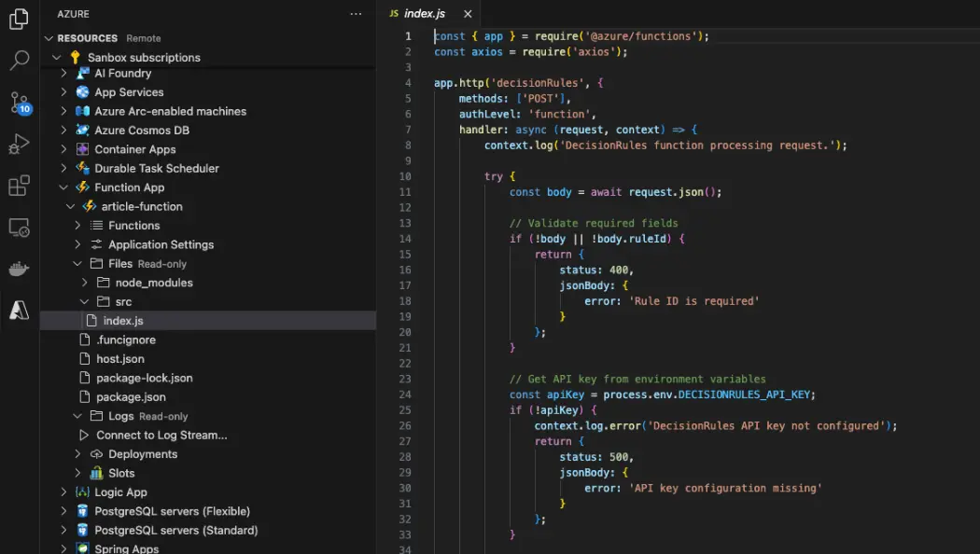The width and height of the screenshot is (980, 554).
Task: Select the Azure view icon
Action: pos(19,310)
